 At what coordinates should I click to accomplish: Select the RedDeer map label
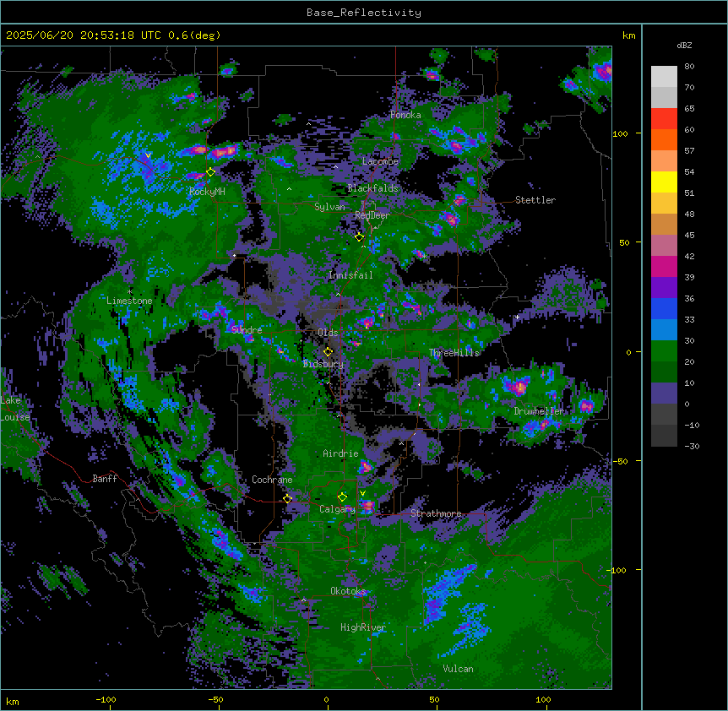(x=372, y=215)
